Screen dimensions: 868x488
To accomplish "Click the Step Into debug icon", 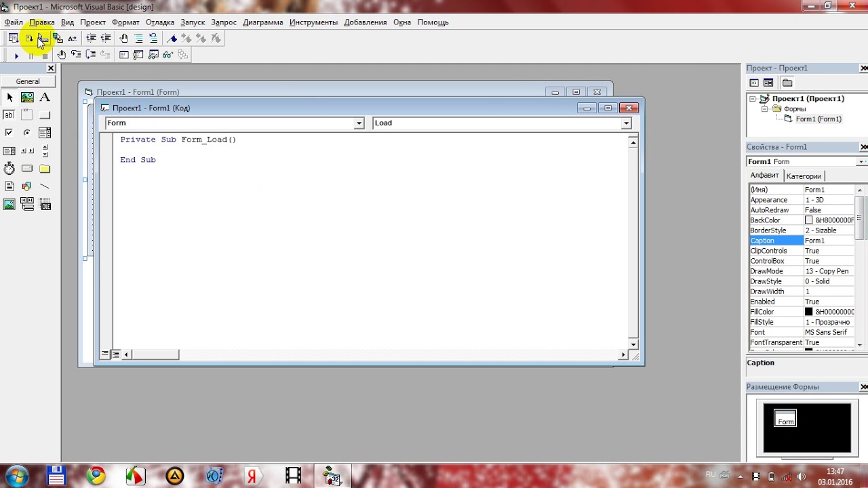I will 75,55.
